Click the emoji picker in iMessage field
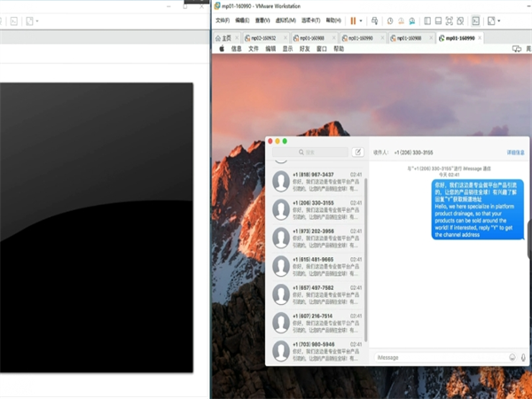The height and width of the screenshot is (399, 532). [512, 357]
